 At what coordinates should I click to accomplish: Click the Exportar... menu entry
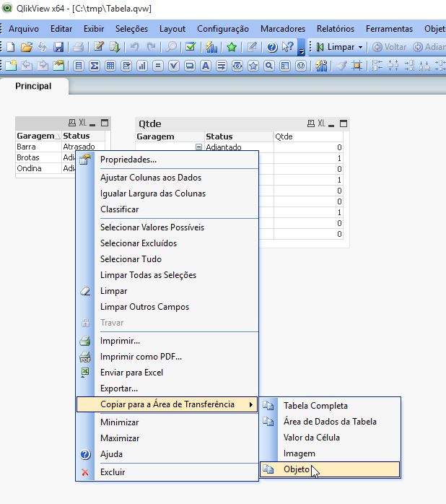(x=167, y=388)
